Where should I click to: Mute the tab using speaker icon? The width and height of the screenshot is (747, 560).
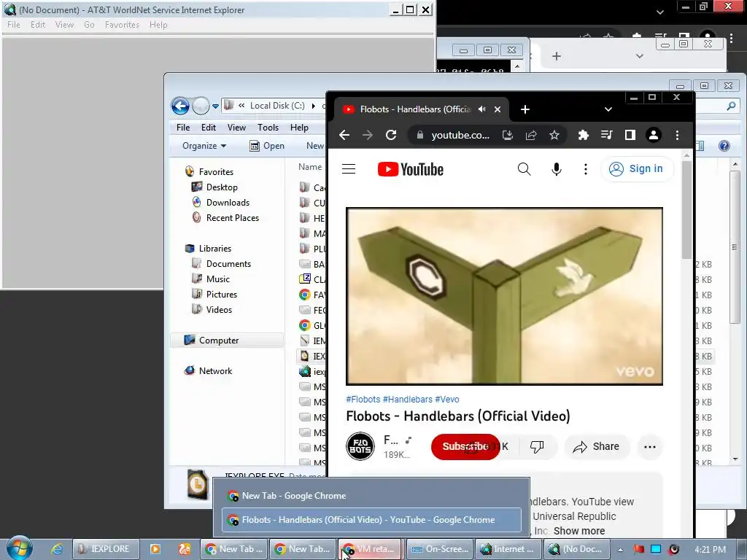coord(482,109)
